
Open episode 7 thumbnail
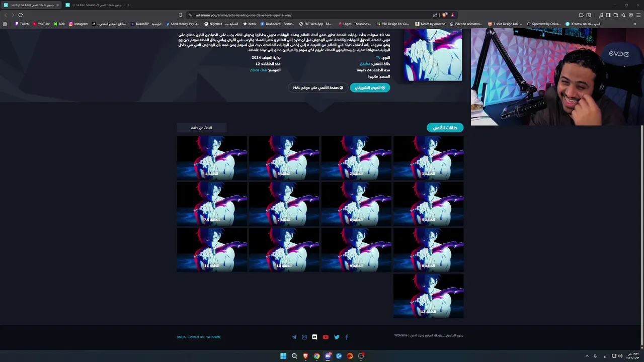[x=284, y=204]
